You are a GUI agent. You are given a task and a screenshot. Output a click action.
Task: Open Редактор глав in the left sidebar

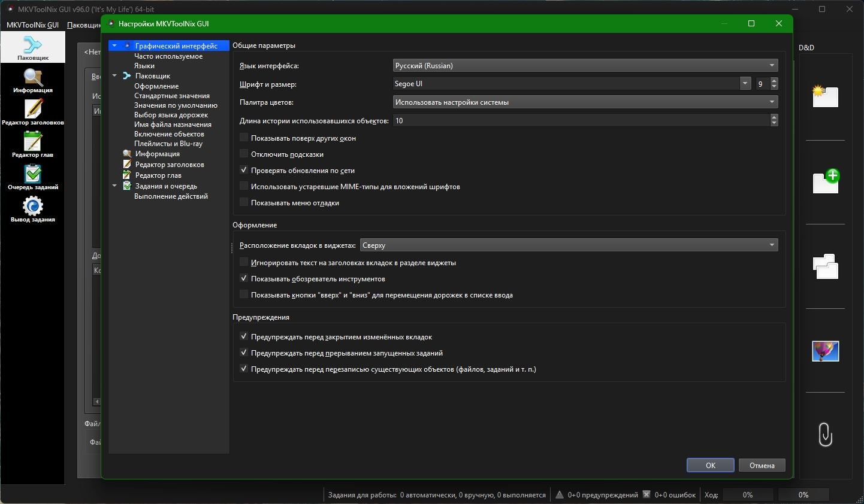click(x=33, y=144)
